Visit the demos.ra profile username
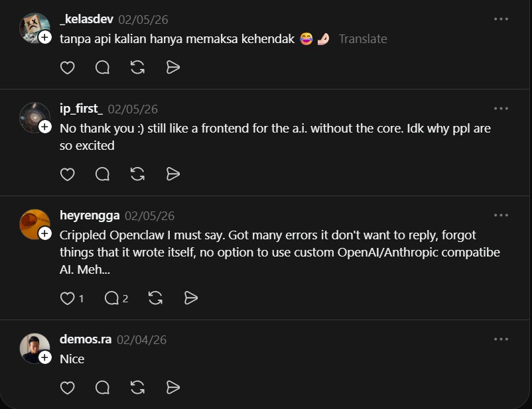This screenshot has height=409, width=532. (86, 339)
